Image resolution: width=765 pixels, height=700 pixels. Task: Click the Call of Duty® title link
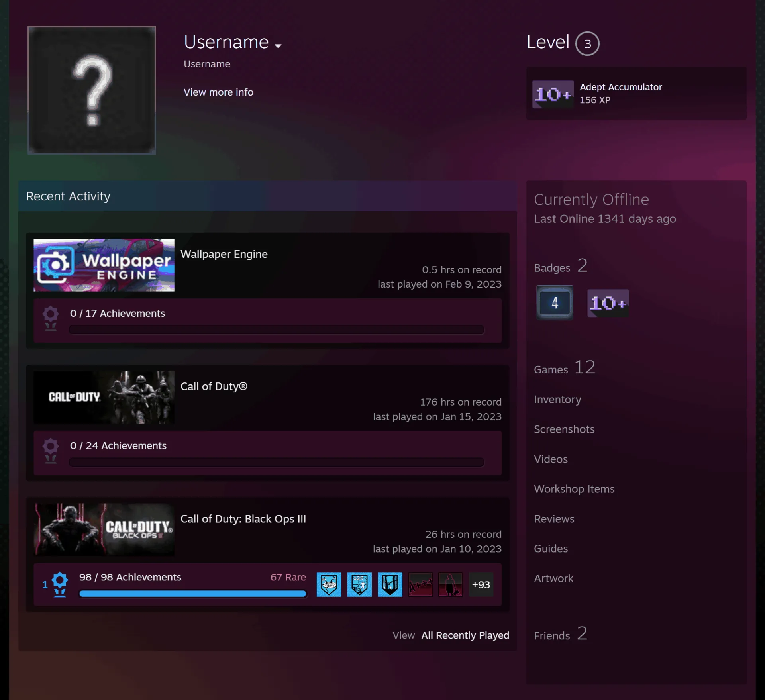point(214,386)
